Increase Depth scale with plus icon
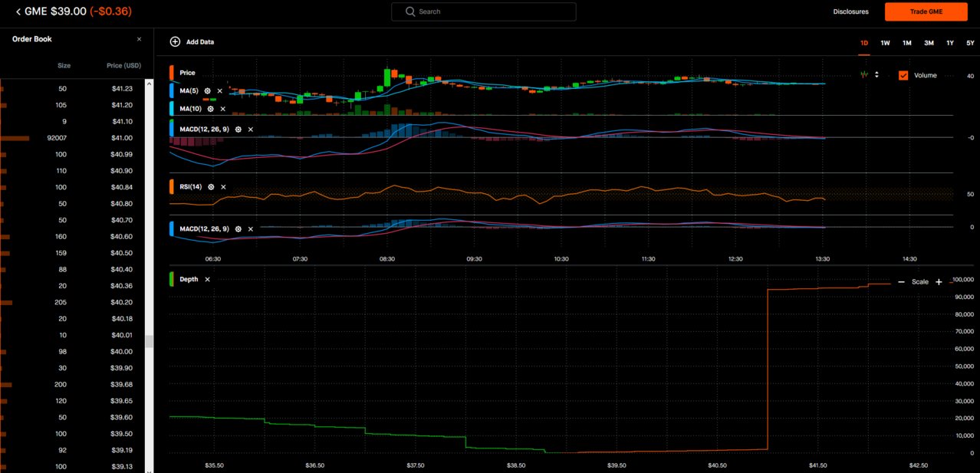 939,282
